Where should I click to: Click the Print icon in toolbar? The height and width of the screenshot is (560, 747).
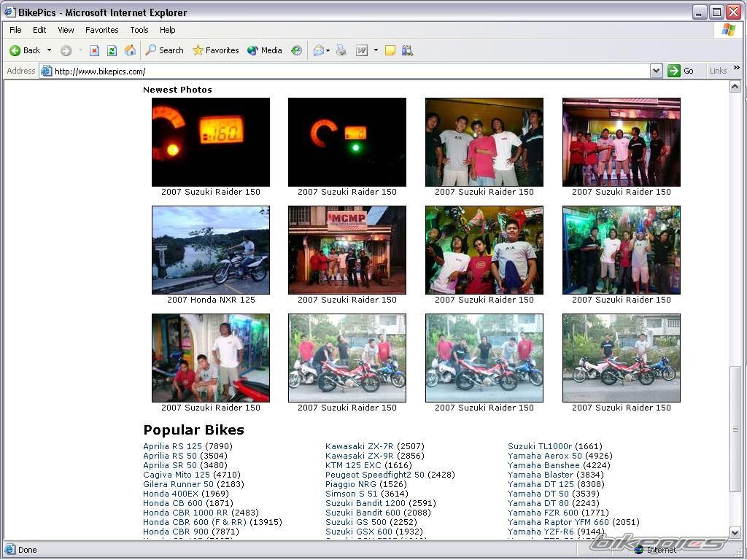click(x=341, y=50)
